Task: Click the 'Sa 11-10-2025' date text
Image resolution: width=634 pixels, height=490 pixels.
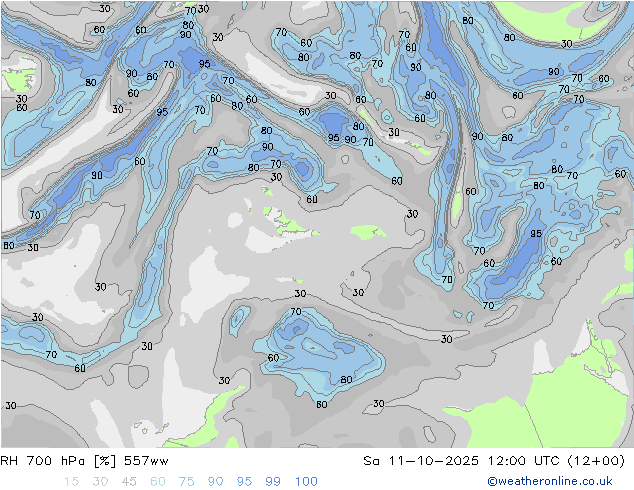Action: pyautogui.click(x=421, y=460)
